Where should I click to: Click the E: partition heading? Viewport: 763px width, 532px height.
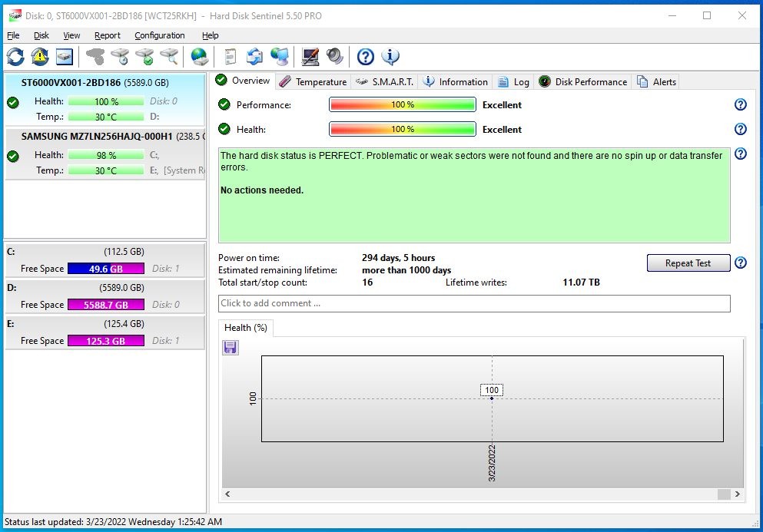10,324
